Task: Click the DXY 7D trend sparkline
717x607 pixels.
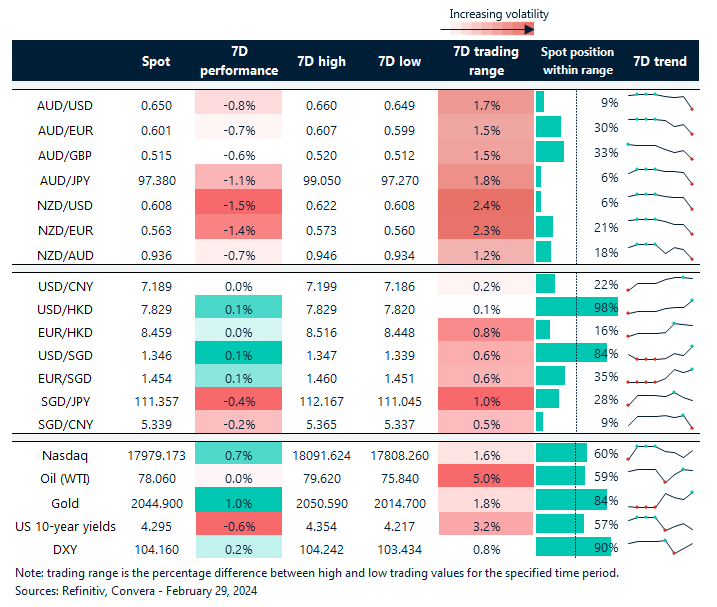Action: point(660,547)
